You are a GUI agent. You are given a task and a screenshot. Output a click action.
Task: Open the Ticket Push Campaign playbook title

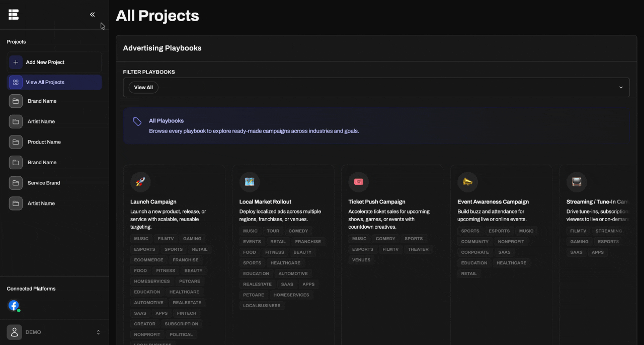click(377, 201)
